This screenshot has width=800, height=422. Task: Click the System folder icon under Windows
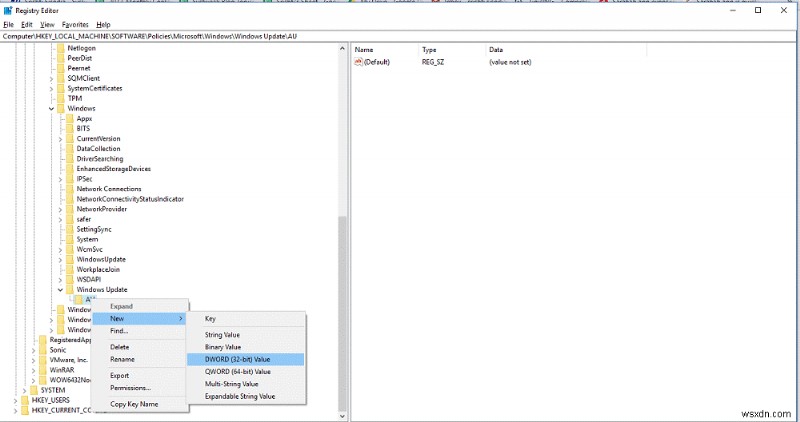70,239
